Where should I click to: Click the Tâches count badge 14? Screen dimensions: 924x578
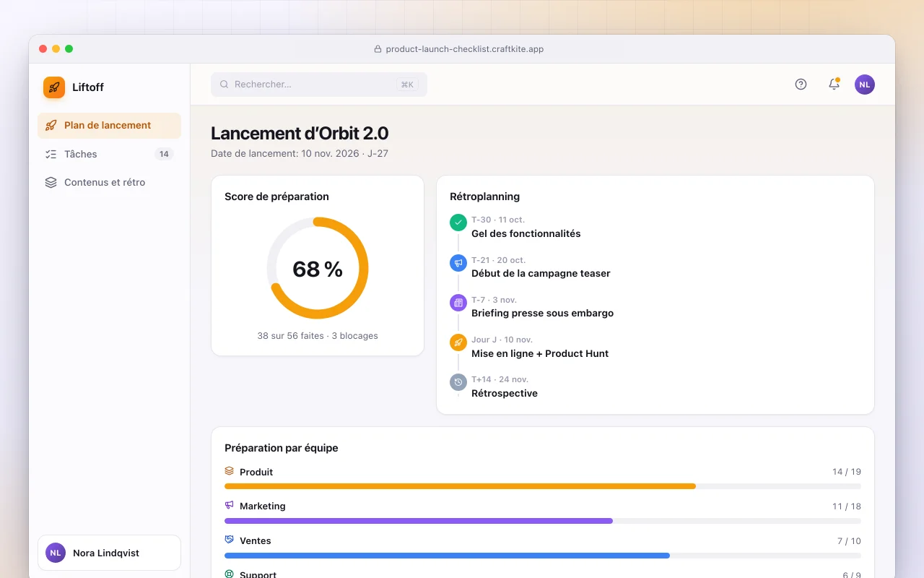[x=164, y=154]
